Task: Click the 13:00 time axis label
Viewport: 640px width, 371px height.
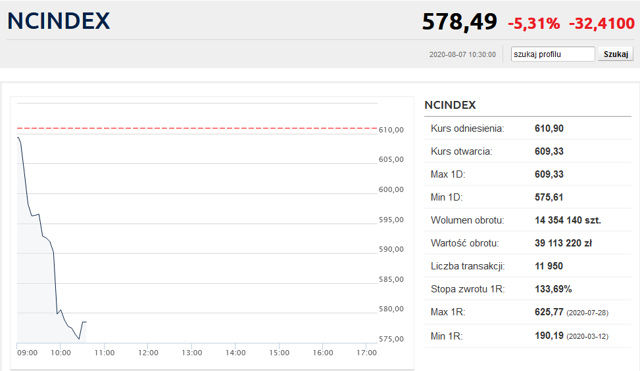Action: coord(192,353)
